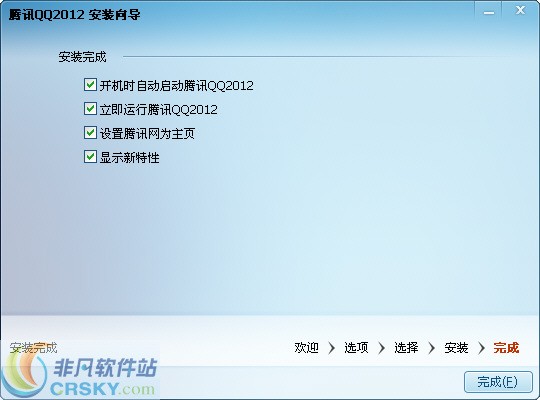The height and width of the screenshot is (400, 540).
Task: Click the chevron arrow after 欢迎
Action: tap(331, 348)
